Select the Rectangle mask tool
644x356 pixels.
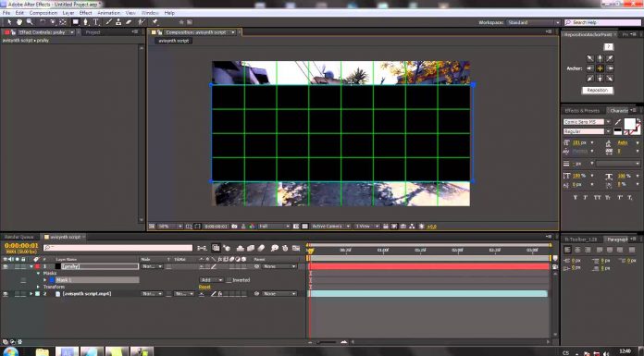[x=76, y=22]
